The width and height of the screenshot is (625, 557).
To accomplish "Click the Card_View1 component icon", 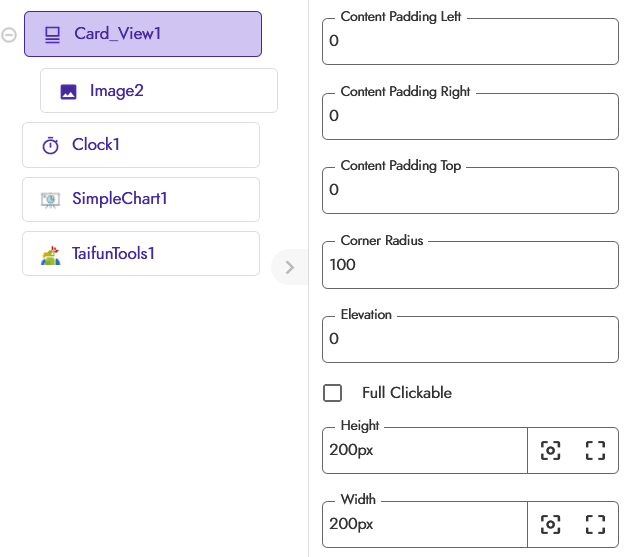I will (x=52, y=35).
